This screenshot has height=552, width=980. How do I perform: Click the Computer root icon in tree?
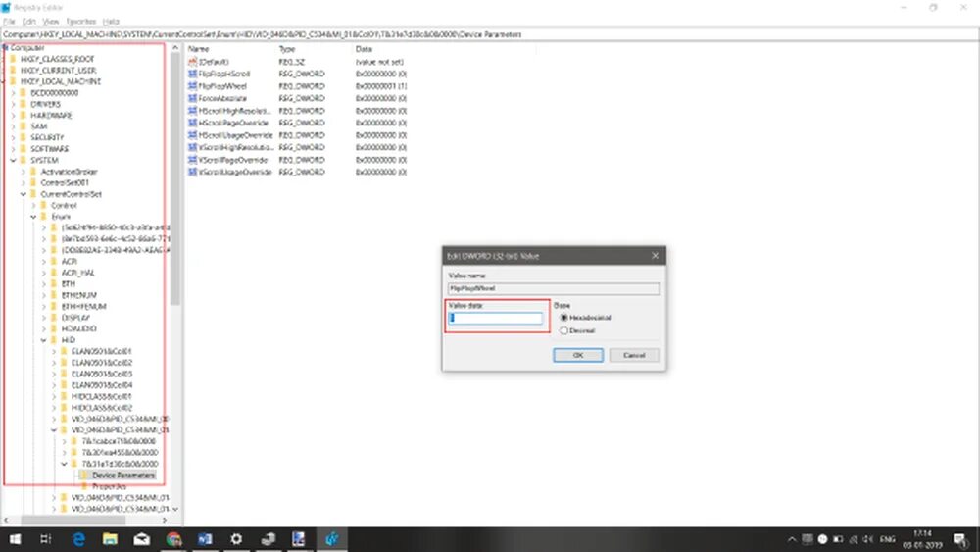tap(5, 47)
